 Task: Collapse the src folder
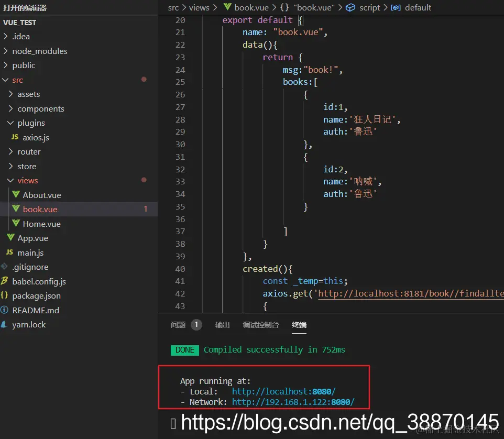tap(5, 80)
